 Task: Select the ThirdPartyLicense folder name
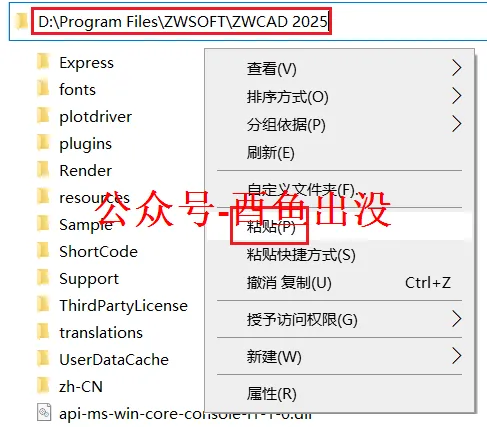coord(123,306)
